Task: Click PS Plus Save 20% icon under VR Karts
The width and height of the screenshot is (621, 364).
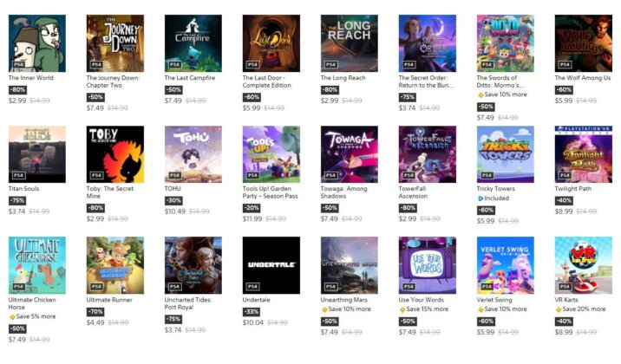Action: coord(559,309)
